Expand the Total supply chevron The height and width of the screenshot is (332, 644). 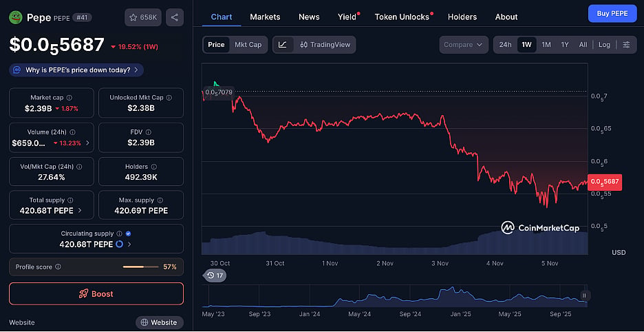click(x=80, y=211)
